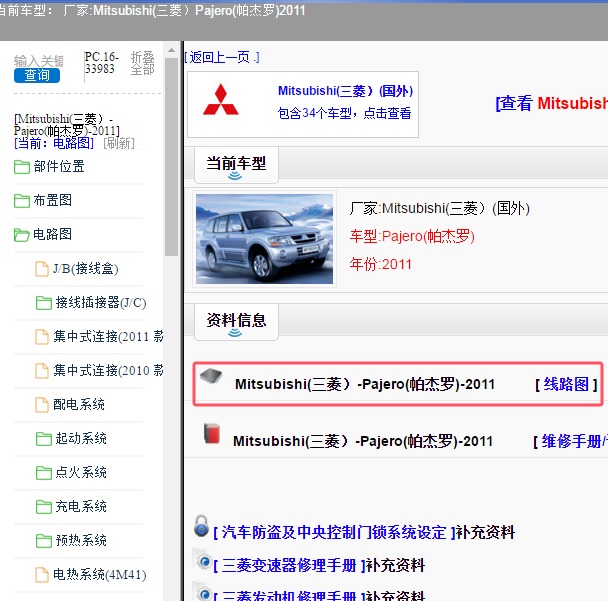Image resolution: width=608 pixels, height=601 pixels.
Task: Open the 部件位置 folder icon
Action: 22,167
